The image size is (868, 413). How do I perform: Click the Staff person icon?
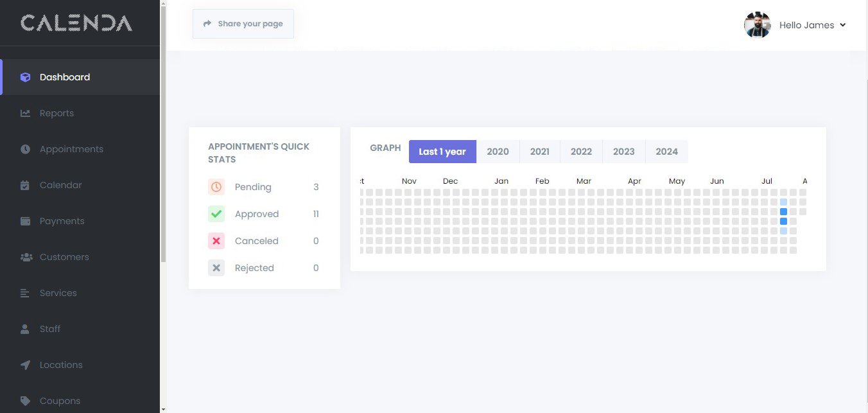[x=26, y=329]
